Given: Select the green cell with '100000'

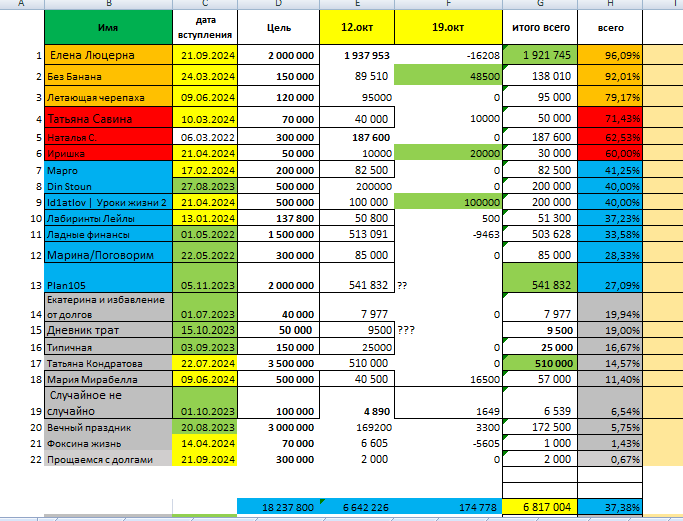Looking at the screenshot, I should [x=448, y=202].
